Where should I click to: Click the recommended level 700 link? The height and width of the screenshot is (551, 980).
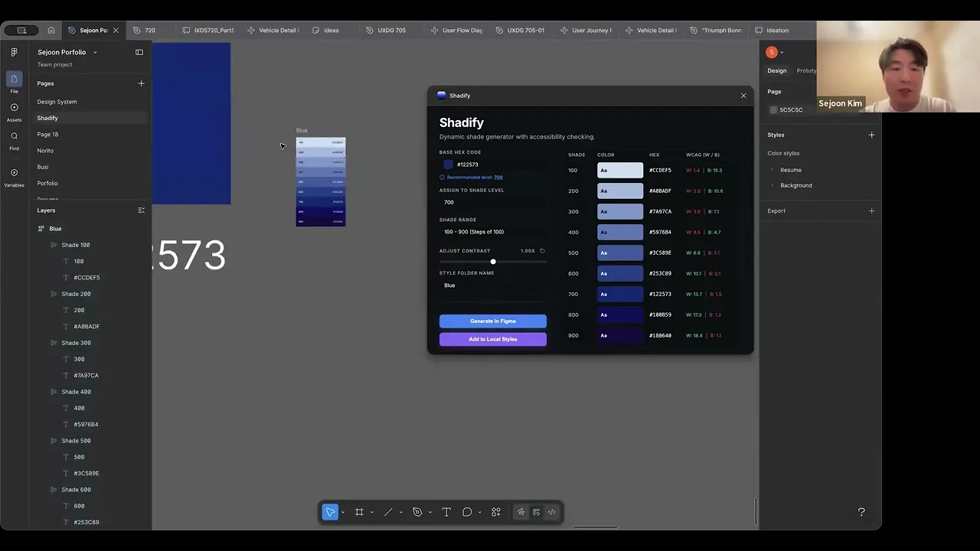498,178
